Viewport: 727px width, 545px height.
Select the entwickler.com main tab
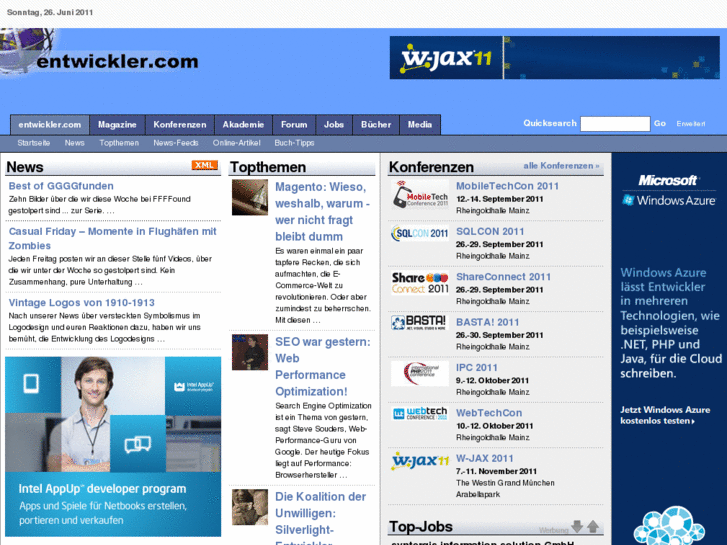pos(50,125)
